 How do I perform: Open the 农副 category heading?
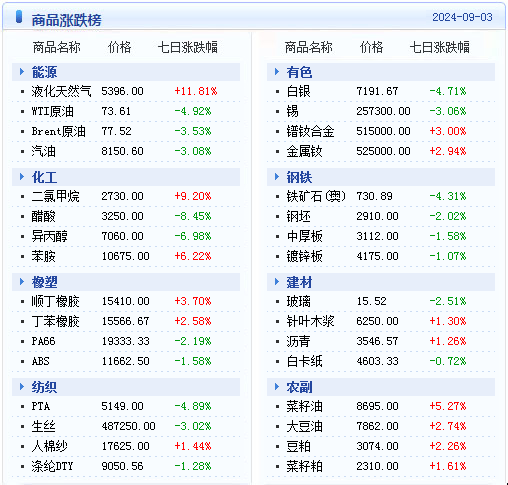pos(299,387)
